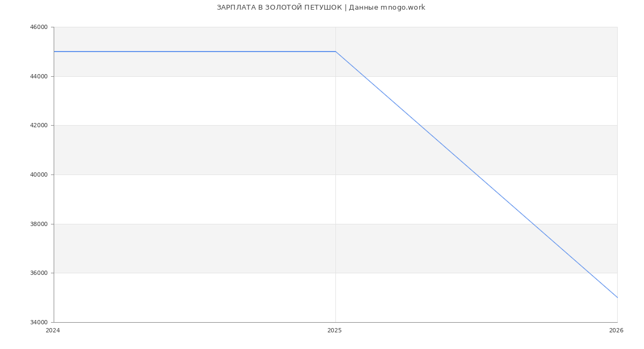This screenshot has width=644, height=349.
Task: Click the 2026 x-axis label
Action: pos(616,331)
